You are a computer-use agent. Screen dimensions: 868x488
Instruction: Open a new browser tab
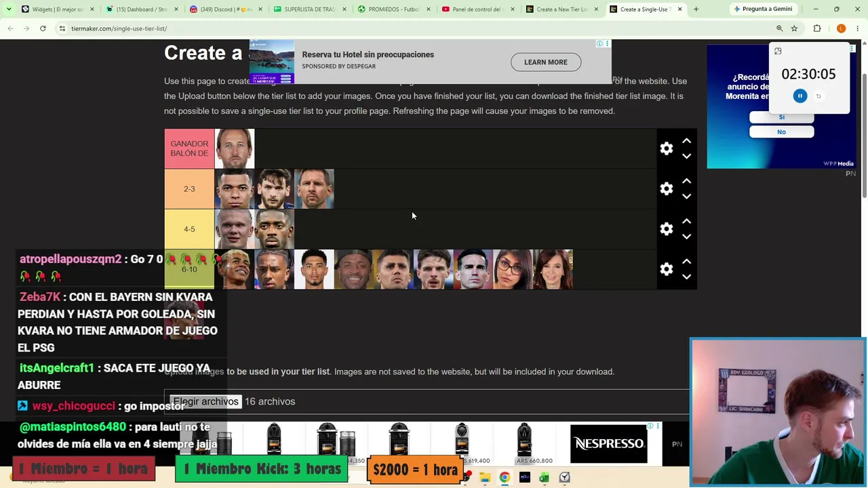pyautogui.click(x=696, y=9)
